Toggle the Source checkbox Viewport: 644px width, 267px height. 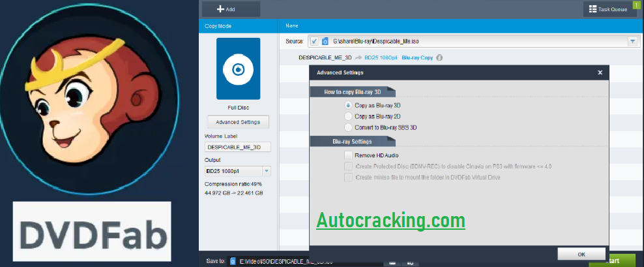click(x=315, y=41)
